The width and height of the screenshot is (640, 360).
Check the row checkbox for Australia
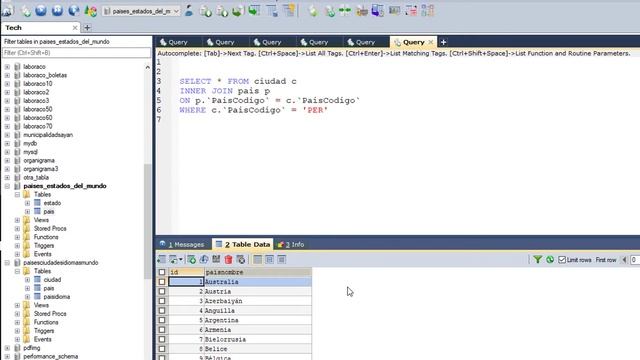[162, 282]
